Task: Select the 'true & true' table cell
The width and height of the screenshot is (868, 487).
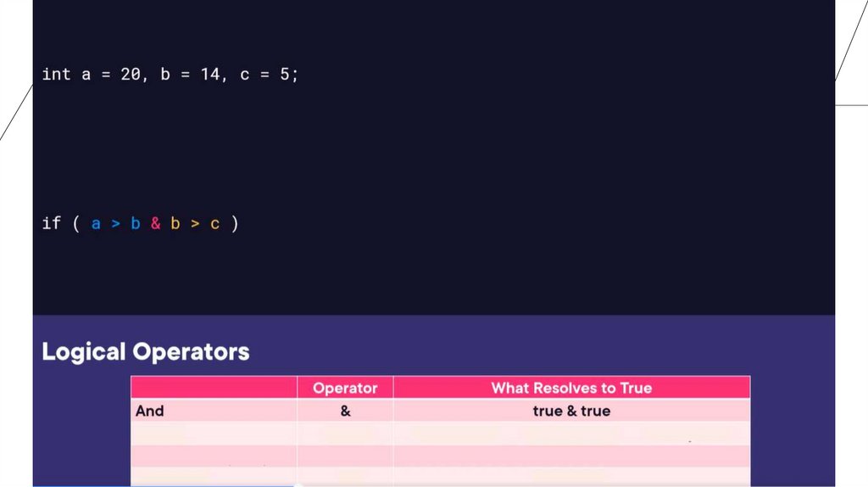Action: [x=571, y=411]
